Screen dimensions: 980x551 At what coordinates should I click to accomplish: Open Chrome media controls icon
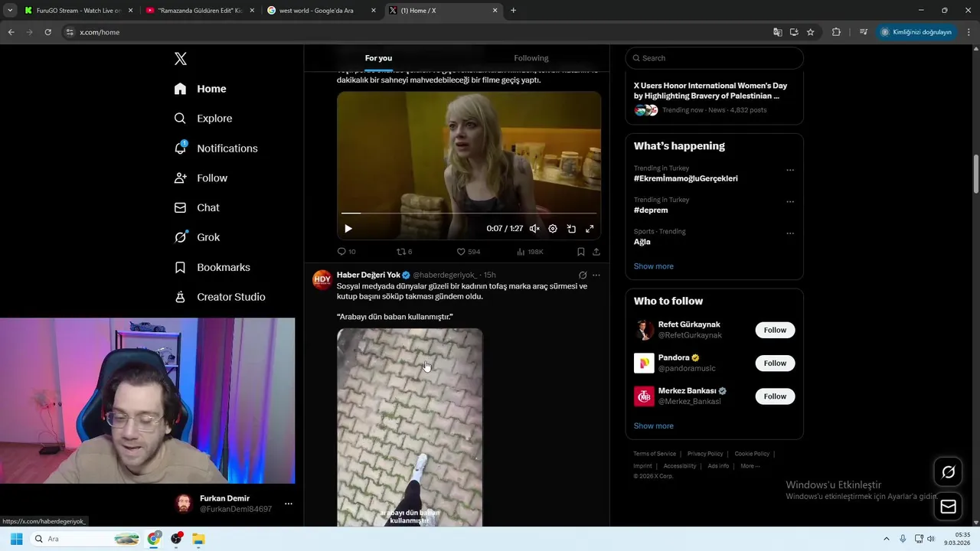[864, 32]
